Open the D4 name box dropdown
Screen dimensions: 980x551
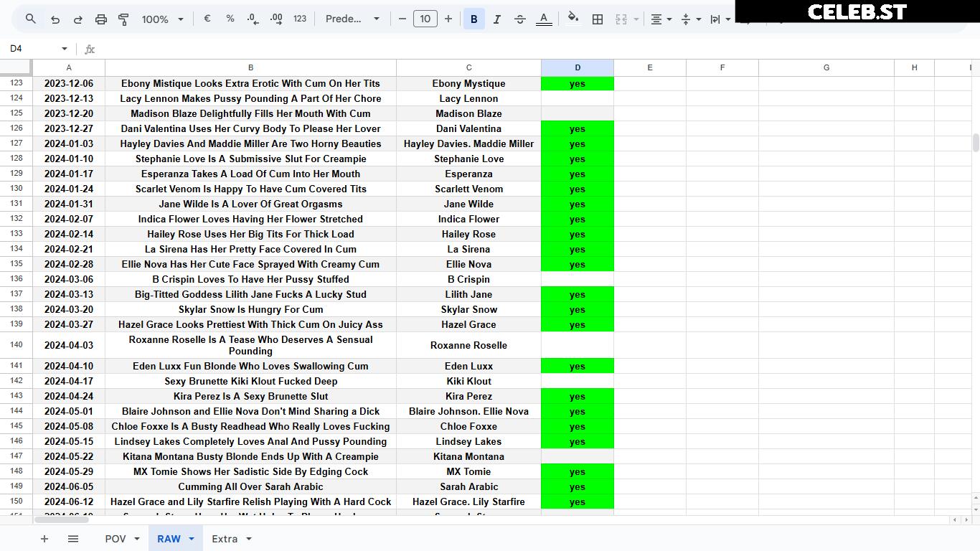[65, 49]
